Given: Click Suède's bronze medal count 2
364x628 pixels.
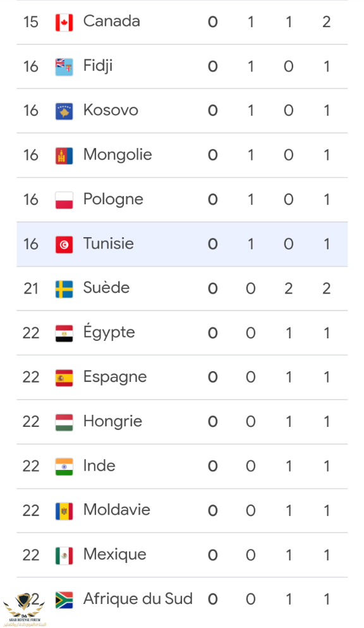Looking at the screenshot, I should 288,288.
